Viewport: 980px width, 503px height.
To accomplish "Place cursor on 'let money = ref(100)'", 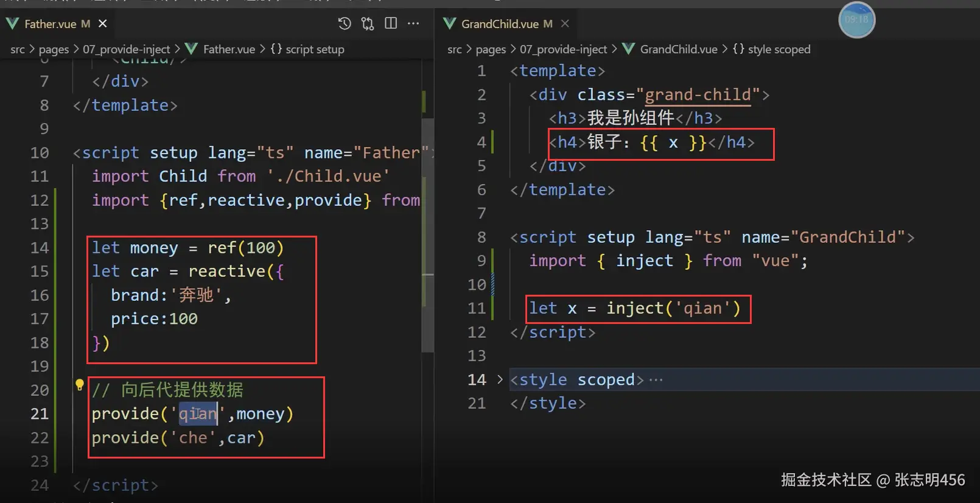I will 188,248.
